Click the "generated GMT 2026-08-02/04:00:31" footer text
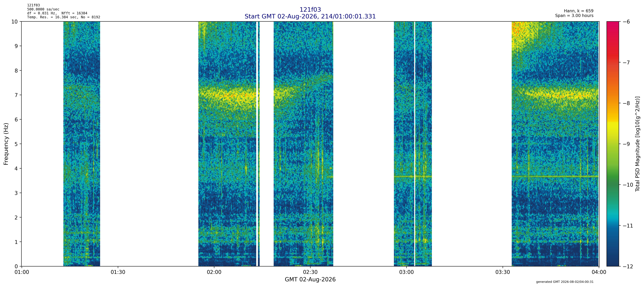 565,282
